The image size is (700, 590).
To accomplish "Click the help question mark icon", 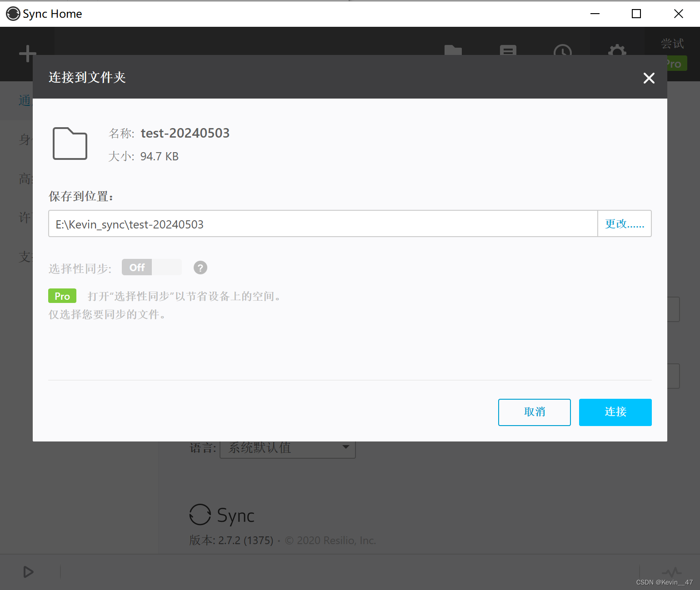I will tap(200, 268).
